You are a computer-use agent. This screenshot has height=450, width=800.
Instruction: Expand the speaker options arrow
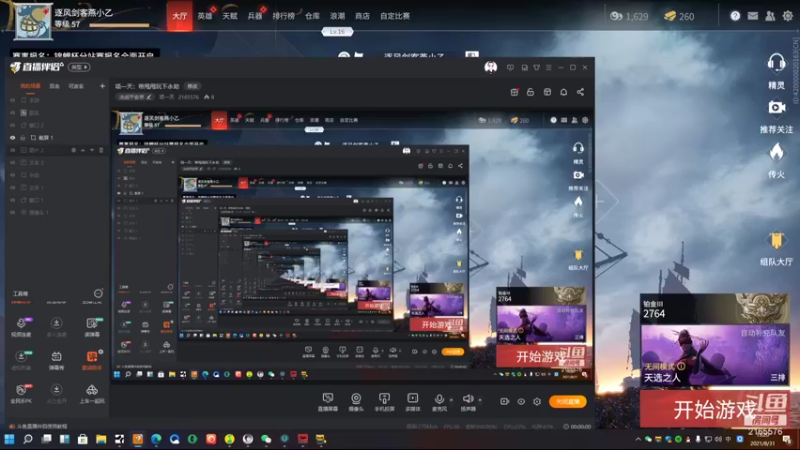(480, 399)
